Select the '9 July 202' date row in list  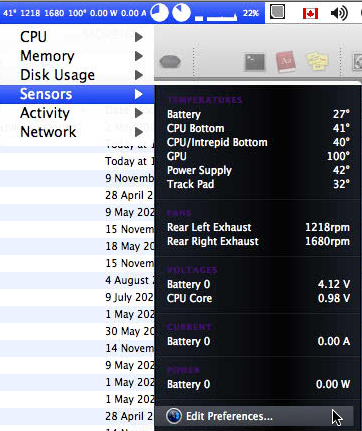pyautogui.click(x=77, y=297)
